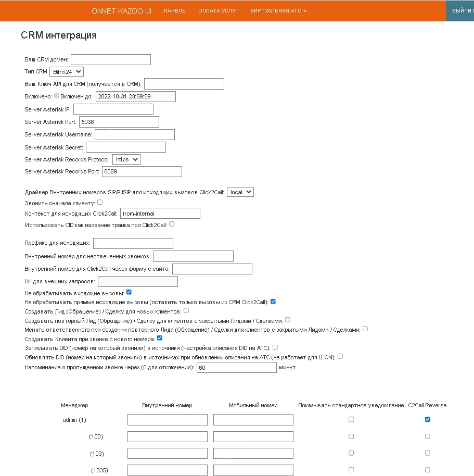Open the Click2Call driver local dropdown
Viewport: 474px width, 476px height.
coord(240,192)
